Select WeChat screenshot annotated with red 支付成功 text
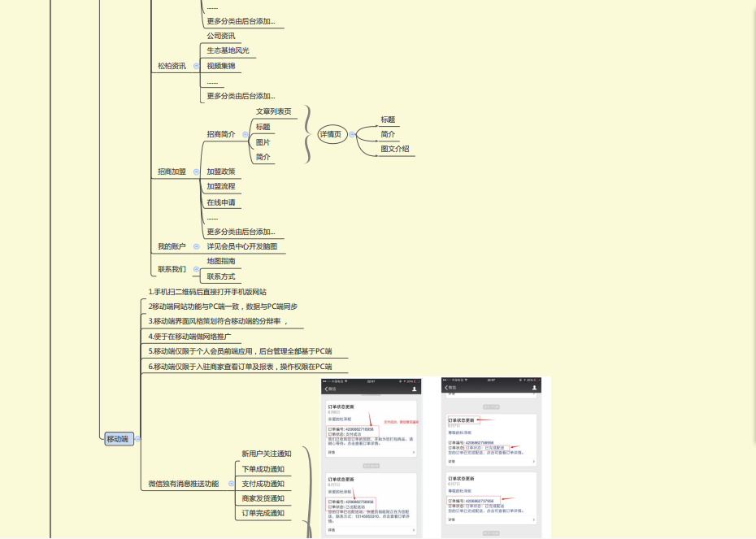The height and width of the screenshot is (539, 756). pyautogui.click(x=371, y=457)
